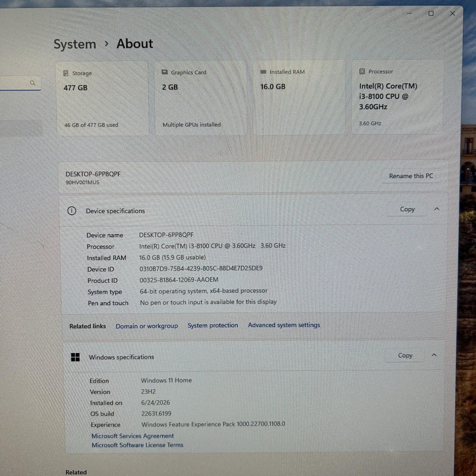
Task: Open Advanced system settings link
Action: click(284, 325)
